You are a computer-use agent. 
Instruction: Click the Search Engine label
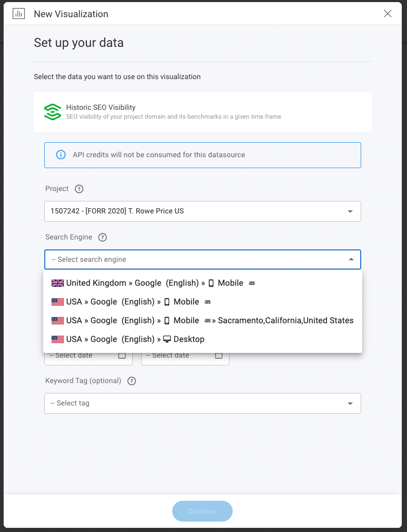(x=69, y=237)
